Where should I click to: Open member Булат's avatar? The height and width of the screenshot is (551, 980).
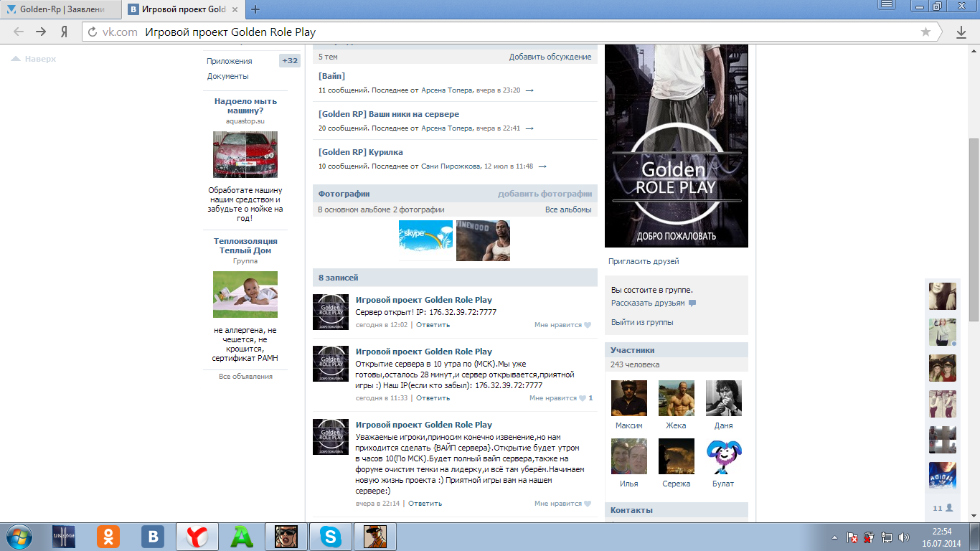[x=724, y=456]
